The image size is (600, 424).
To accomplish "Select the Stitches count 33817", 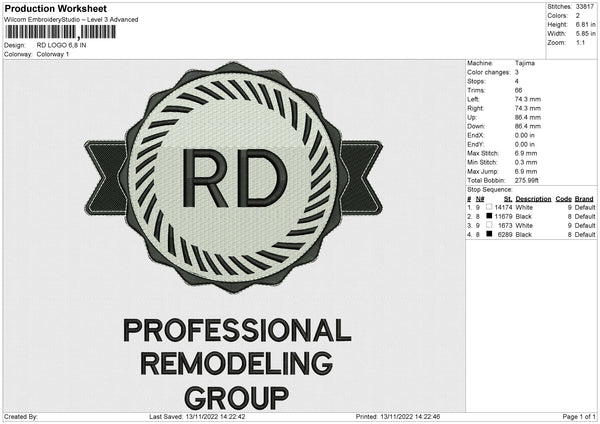I will tap(585, 7).
